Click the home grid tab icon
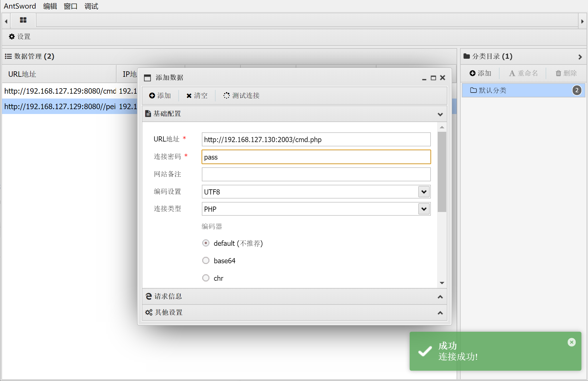The height and width of the screenshot is (381, 588). coord(23,20)
